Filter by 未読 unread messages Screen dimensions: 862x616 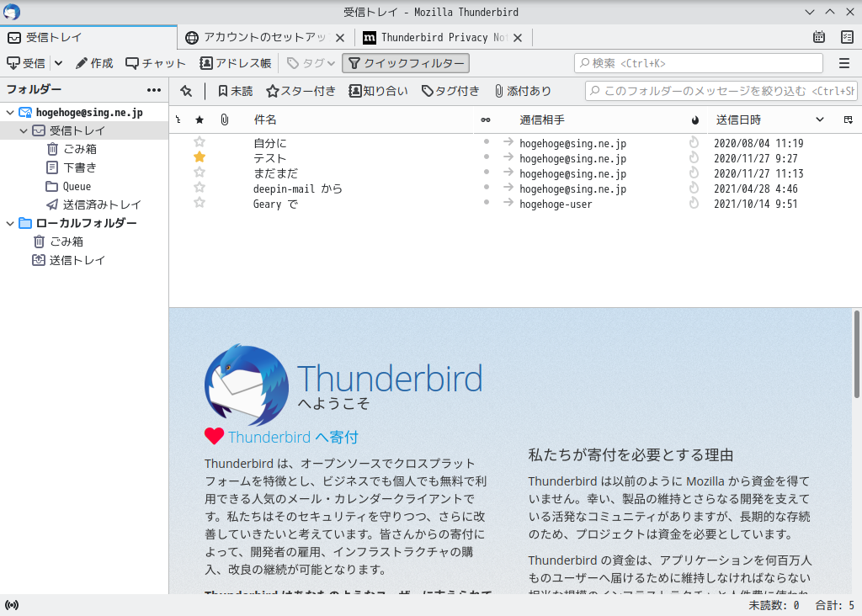[x=236, y=91]
